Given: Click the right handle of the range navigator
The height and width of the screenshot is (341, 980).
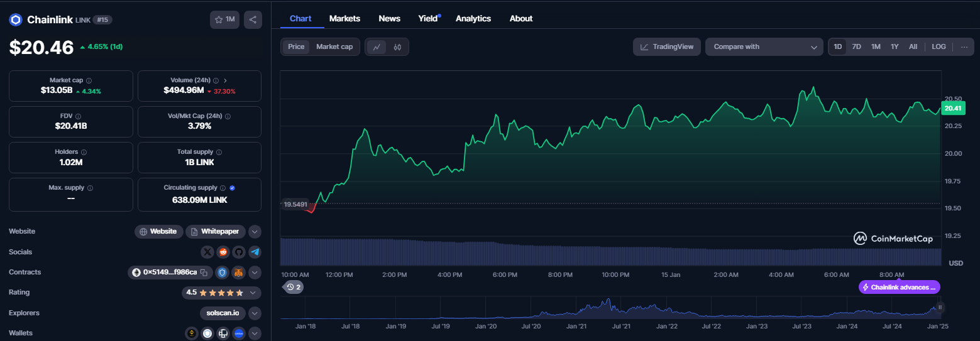Looking at the screenshot, I should (940, 307).
